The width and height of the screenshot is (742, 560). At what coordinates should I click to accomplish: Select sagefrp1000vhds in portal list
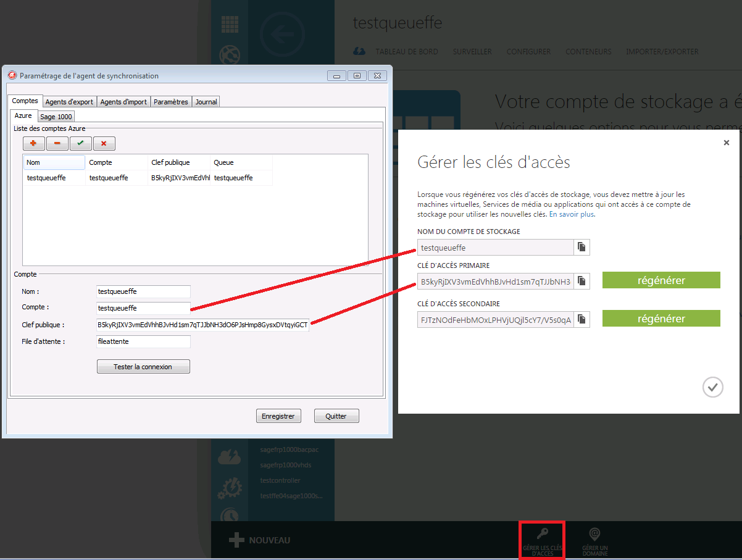pos(285,466)
